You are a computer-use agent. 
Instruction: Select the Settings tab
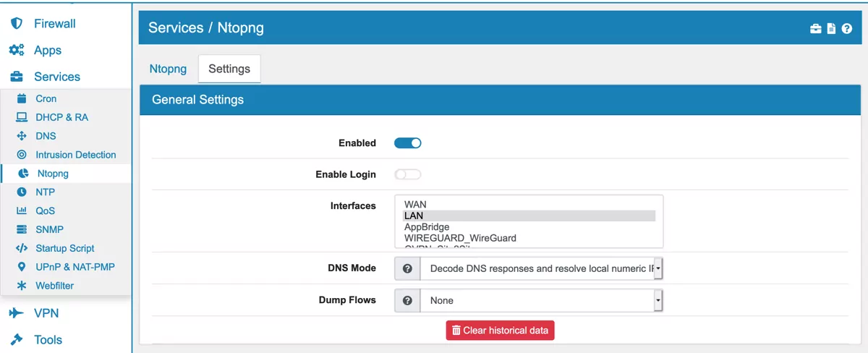[x=229, y=69]
